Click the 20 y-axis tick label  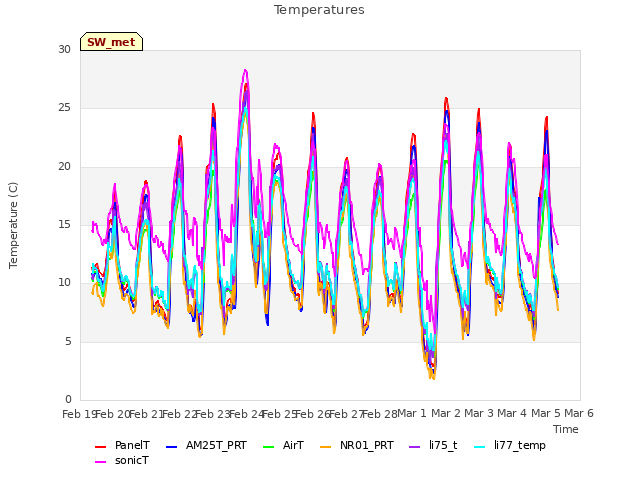(x=64, y=167)
